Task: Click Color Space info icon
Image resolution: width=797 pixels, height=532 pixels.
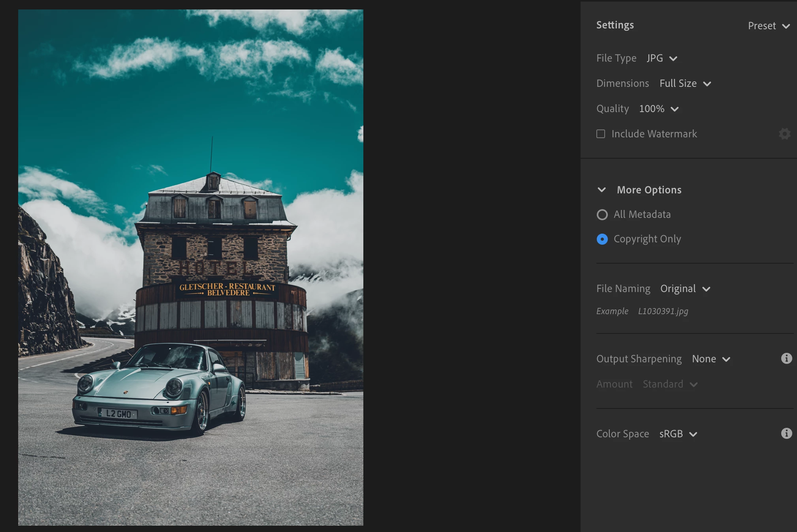Action: click(x=786, y=433)
